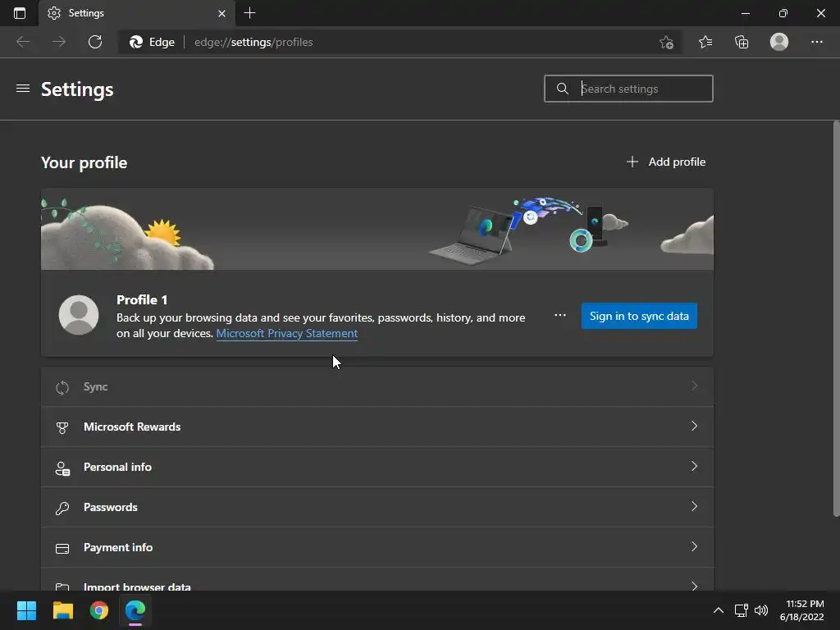Refresh the settings page
Image resolution: width=840 pixels, height=630 pixels.
(95, 42)
